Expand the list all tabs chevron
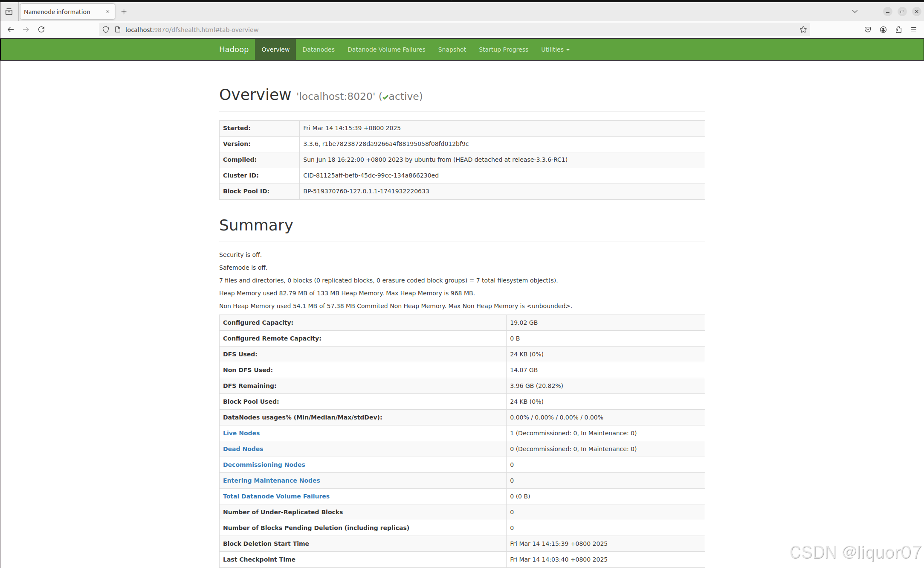924x568 pixels. tap(855, 12)
